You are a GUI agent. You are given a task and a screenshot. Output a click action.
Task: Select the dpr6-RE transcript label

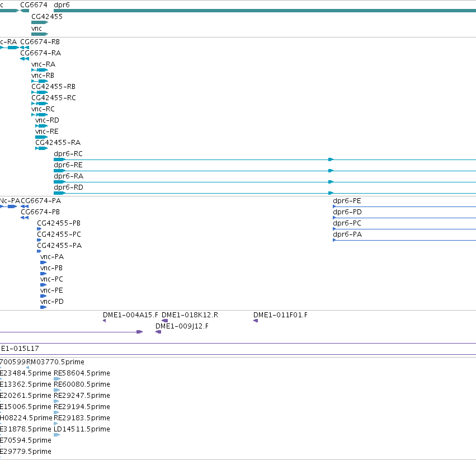pos(68,166)
